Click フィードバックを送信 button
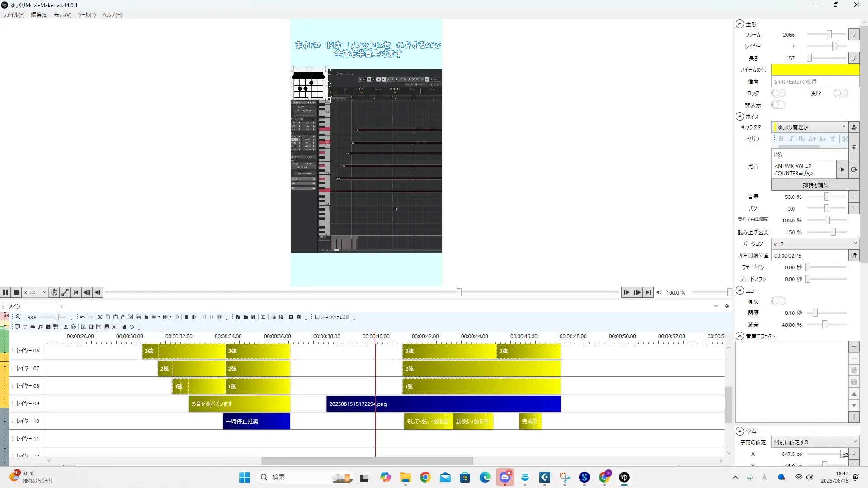Screen dimensions: 868x488 click(x=332, y=317)
